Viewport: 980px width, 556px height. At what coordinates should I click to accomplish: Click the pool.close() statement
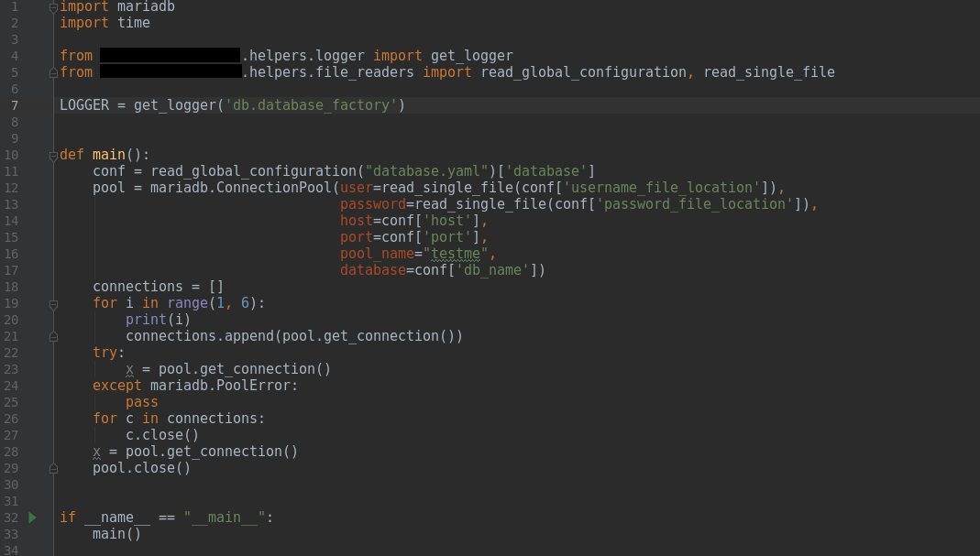[x=141, y=468]
